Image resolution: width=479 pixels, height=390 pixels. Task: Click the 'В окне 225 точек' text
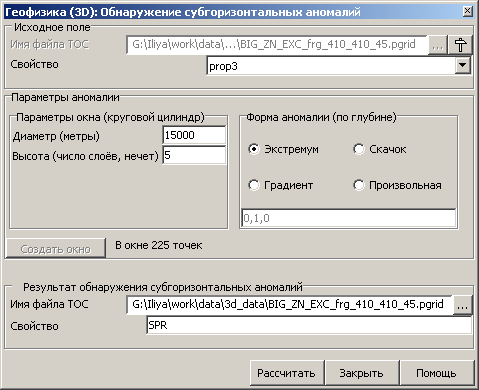pos(159,245)
